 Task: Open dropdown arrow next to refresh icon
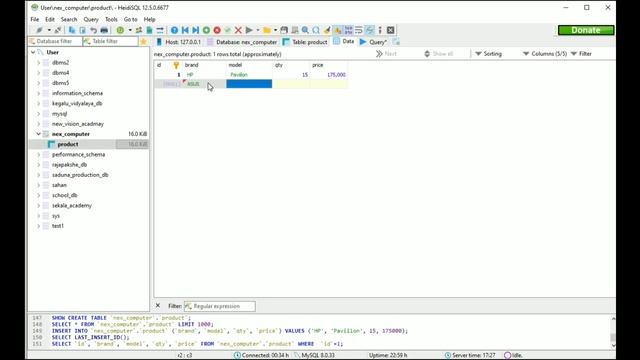(130, 30)
